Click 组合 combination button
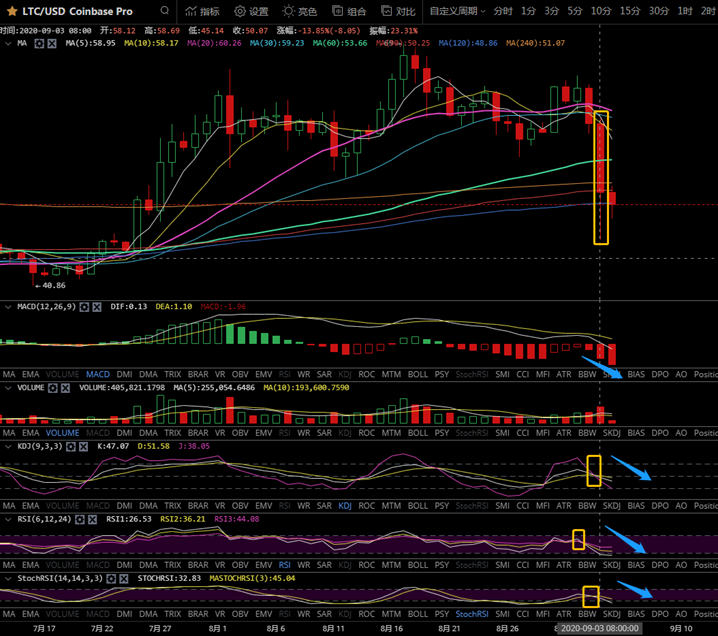The width and height of the screenshot is (718, 636). point(349,12)
